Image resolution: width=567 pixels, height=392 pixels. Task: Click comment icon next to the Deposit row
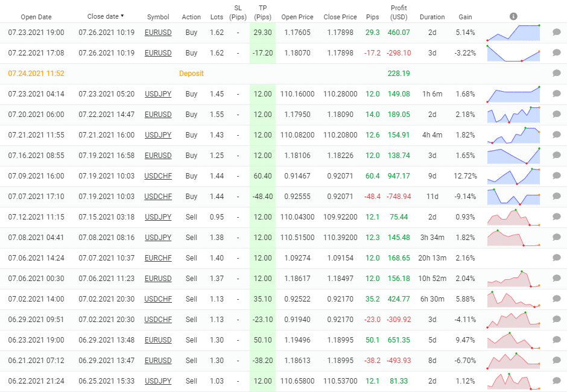556,73
